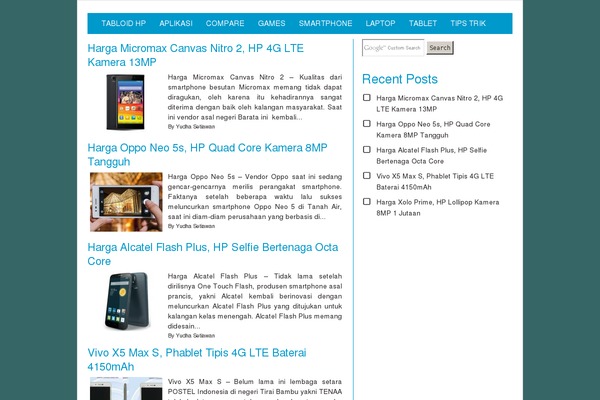
Task: Click the Alcatel Flash Plus phone thumbnail
Action: [x=126, y=301]
